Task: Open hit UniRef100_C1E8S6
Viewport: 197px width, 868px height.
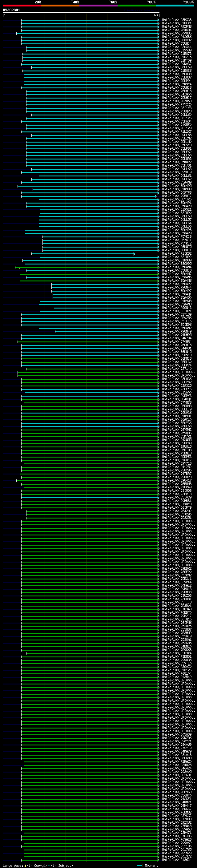Action: click(x=176, y=71)
